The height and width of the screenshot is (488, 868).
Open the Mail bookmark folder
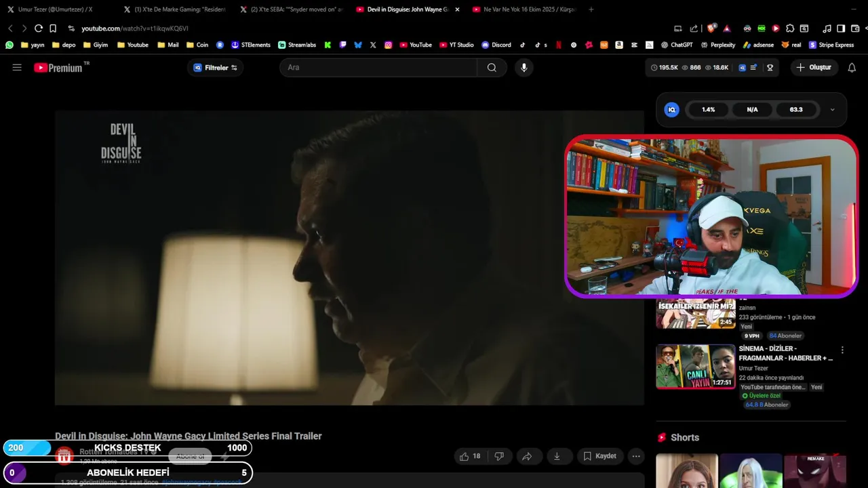click(168, 45)
